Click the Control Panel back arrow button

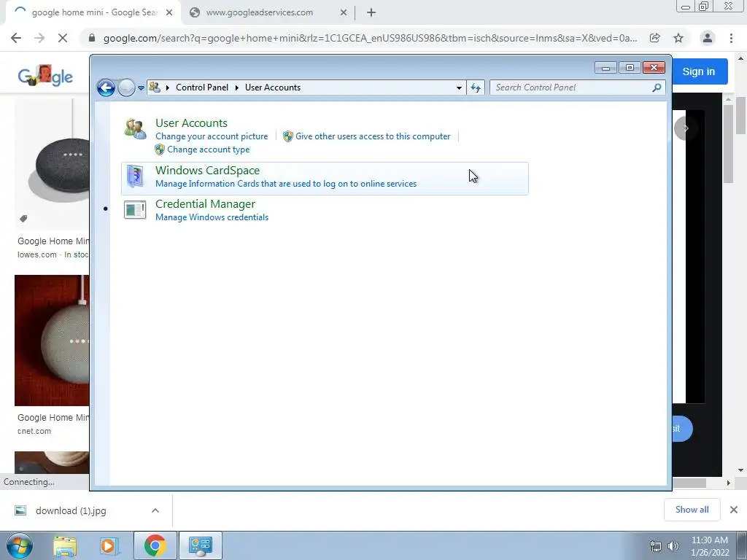[106, 87]
